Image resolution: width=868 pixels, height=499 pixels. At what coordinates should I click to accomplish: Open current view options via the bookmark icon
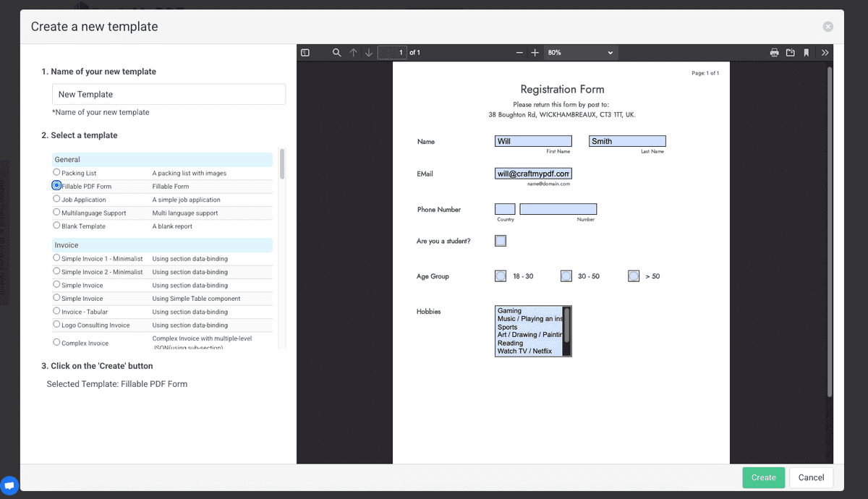[807, 52]
